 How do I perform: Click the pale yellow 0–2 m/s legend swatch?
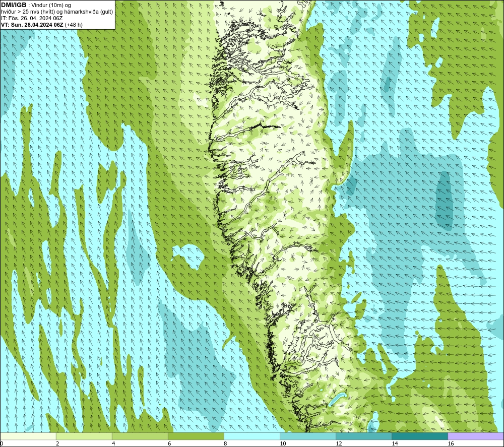point(28,436)
